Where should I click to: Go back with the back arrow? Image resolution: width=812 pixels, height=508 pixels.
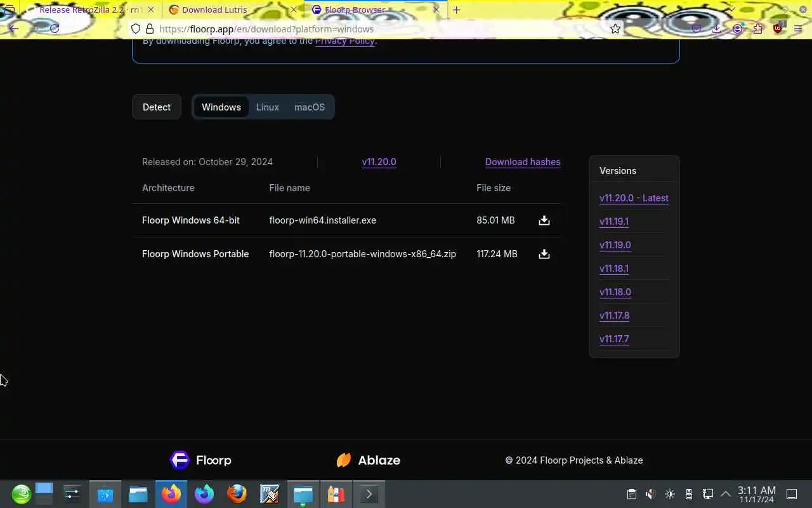[14, 29]
